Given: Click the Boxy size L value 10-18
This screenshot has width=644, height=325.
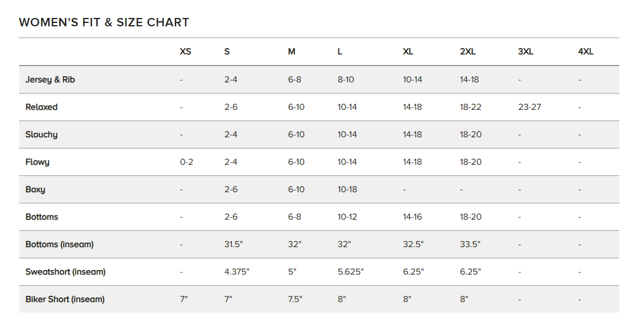Looking at the screenshot, I should (x=347, y=189).
